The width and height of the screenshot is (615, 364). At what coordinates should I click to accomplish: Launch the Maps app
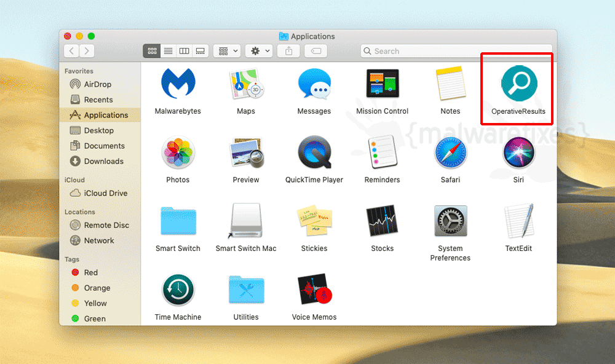click(x=246, y=83)
